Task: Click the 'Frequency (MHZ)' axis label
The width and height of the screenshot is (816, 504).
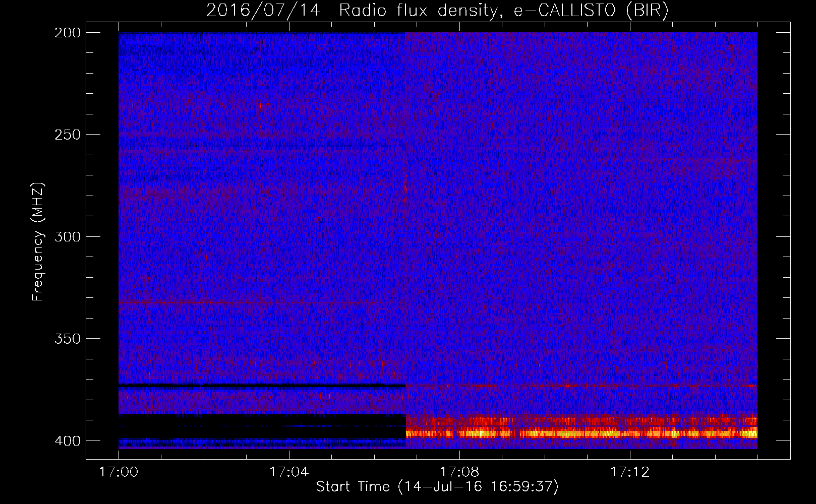Action: pyautogui.click(x=38, y=242)
